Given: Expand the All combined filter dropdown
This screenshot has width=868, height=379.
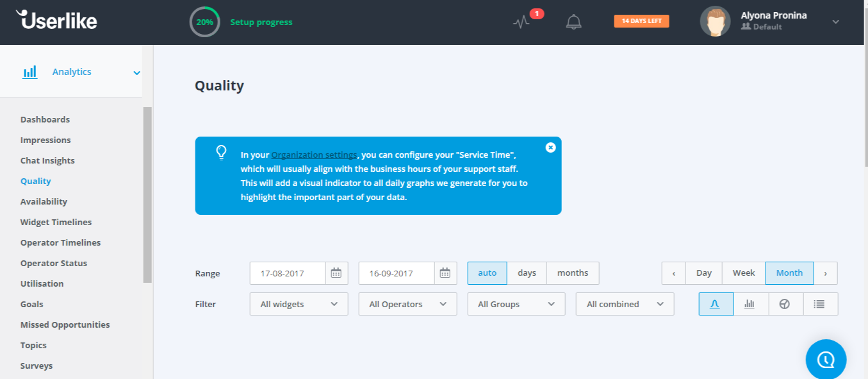Looking at the screenshot, I should click(625, 304).
